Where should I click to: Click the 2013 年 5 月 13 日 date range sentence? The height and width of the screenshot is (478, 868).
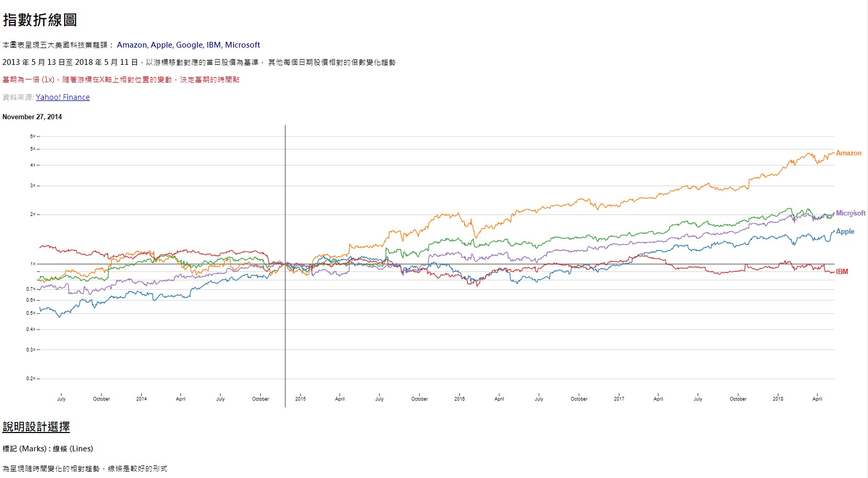click(x=199, y=62)
